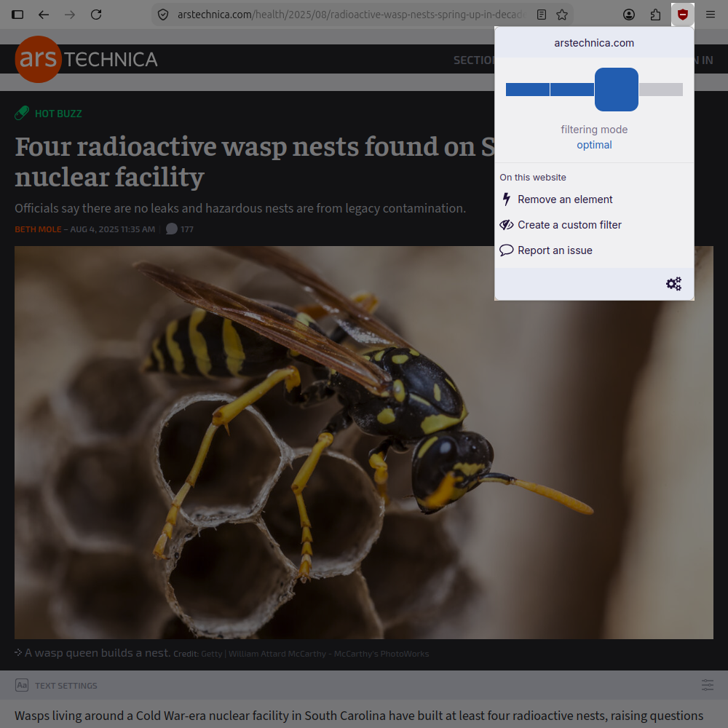Viewport: 728px width, 728px height.
Task: Click the wasp article hero image
Action: click(x=364, y=443)
